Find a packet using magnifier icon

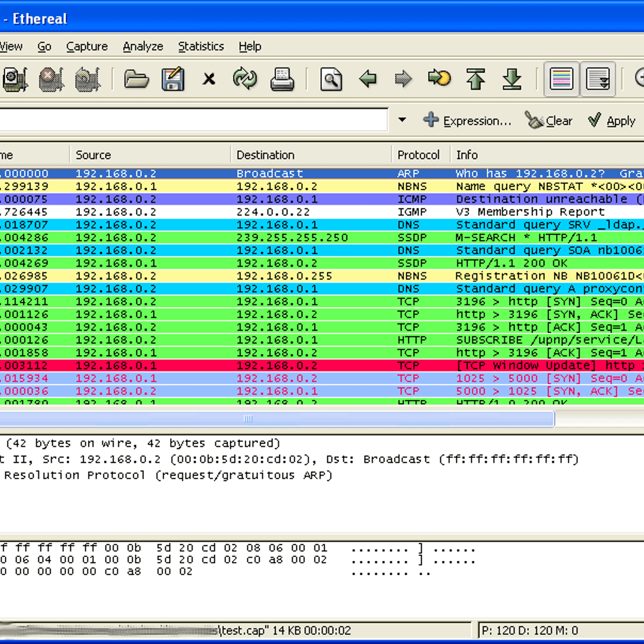pyautogui.click(x=331, y=79)
